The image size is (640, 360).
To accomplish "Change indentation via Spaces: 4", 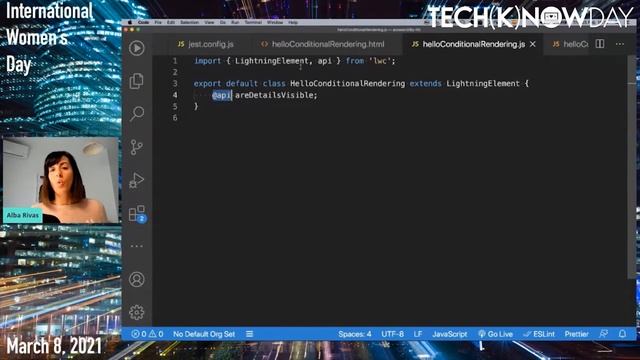I will [354, 334].
